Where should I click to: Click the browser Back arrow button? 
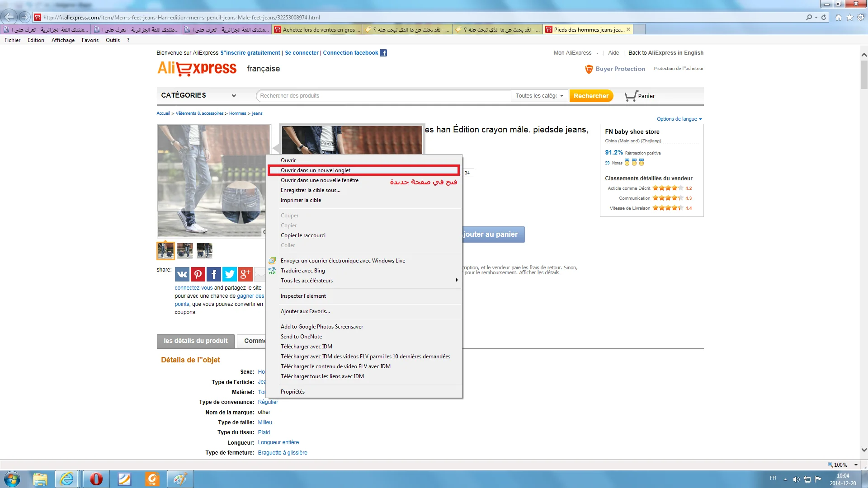[9, 17]
